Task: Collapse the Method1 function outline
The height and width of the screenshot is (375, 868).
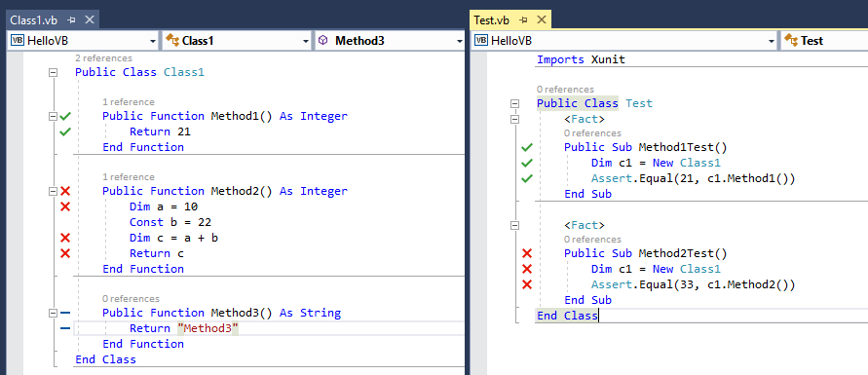Action: coord(54,116)
